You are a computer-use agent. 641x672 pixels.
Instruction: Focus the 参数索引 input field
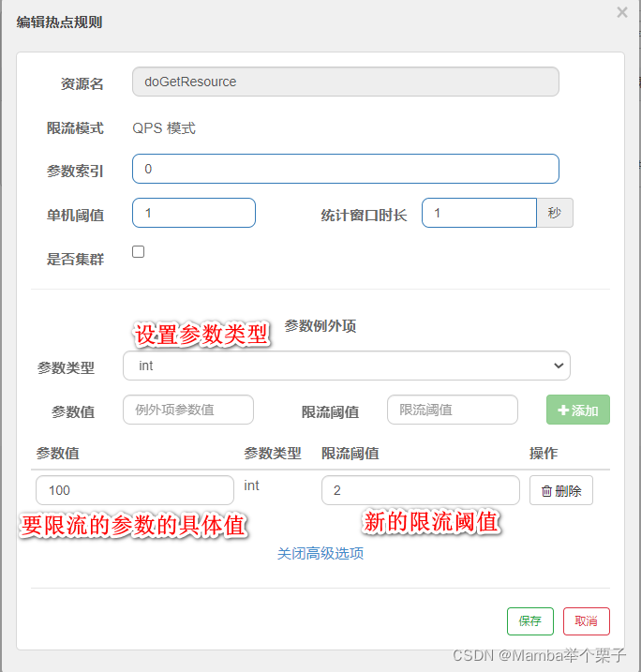346,169
